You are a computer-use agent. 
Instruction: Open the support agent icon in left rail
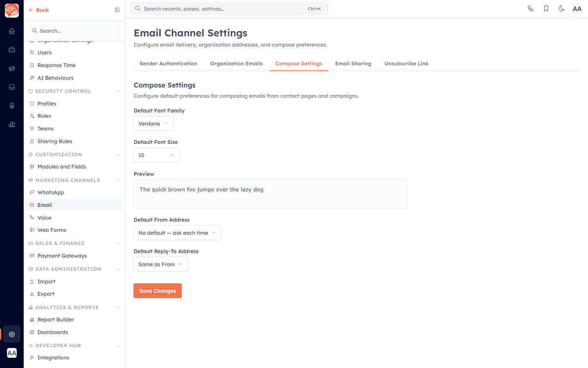click(12, 106)
